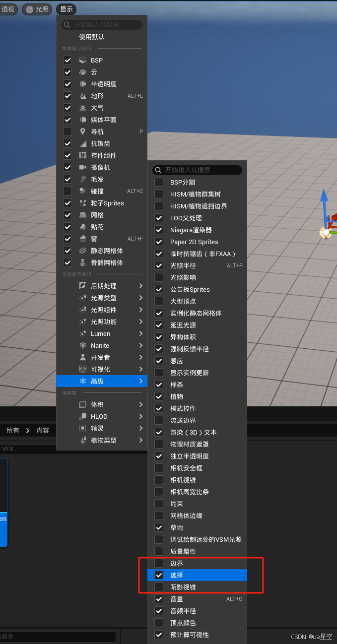Screen dimensions: 337x644
Task: Click the 透视 perspective button
Action: tap(8, 9)
